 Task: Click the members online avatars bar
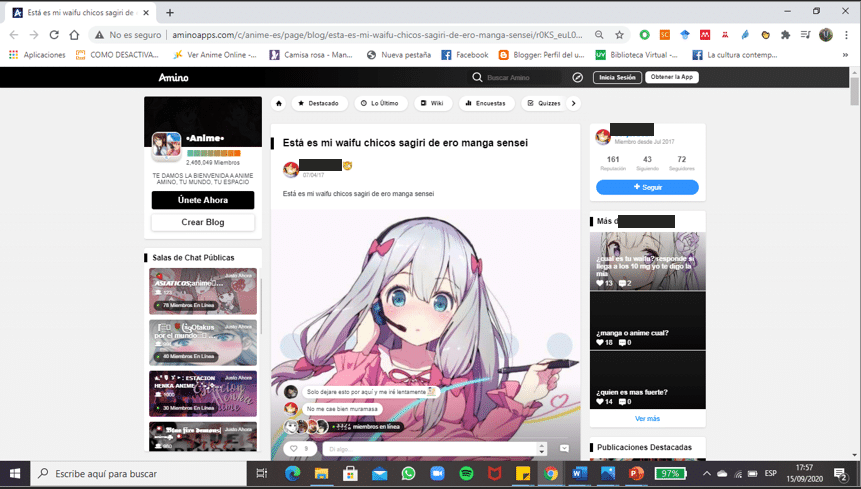(343, 426)
